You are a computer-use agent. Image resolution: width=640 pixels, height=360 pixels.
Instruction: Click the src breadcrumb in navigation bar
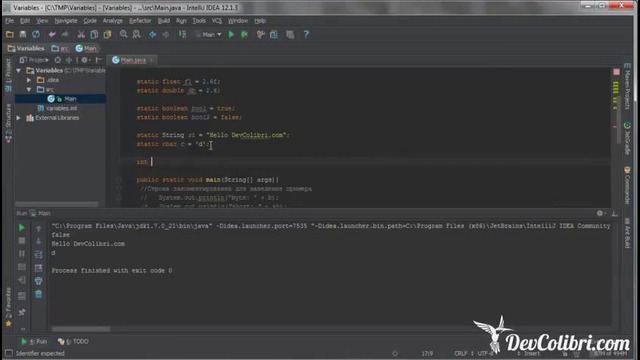coord(60,48)
